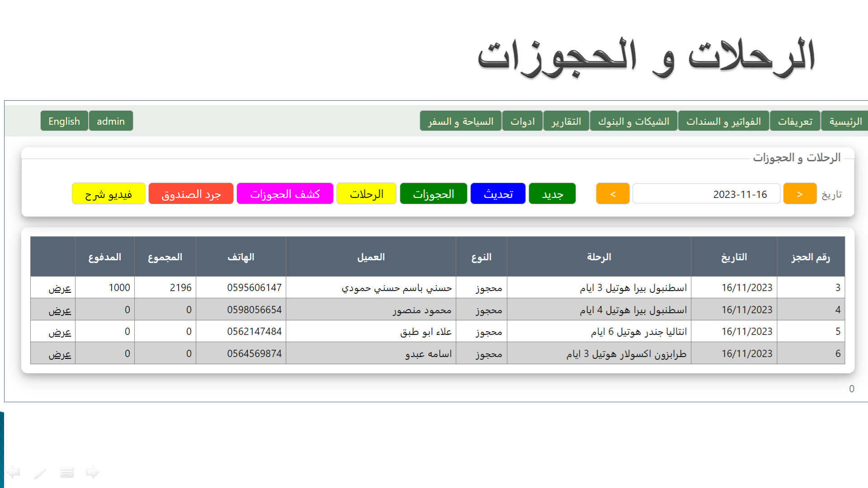Click عرض link for booking number 6
This screenshot has height=488, width=868.
coord(60,354)
